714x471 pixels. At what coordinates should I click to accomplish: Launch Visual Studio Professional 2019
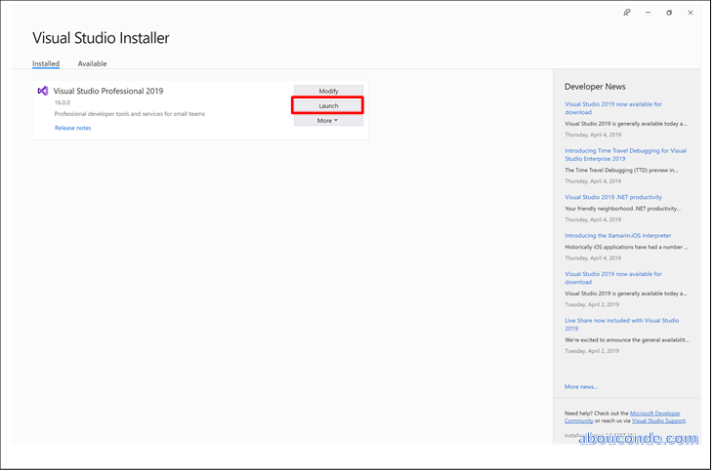[x=328, y=105]
